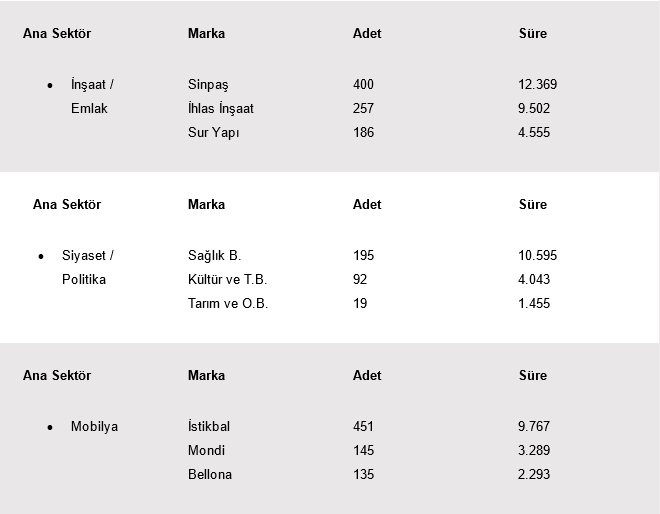
Task: Click the Sağlık B. brand name
Action: [x=214, y=256]
